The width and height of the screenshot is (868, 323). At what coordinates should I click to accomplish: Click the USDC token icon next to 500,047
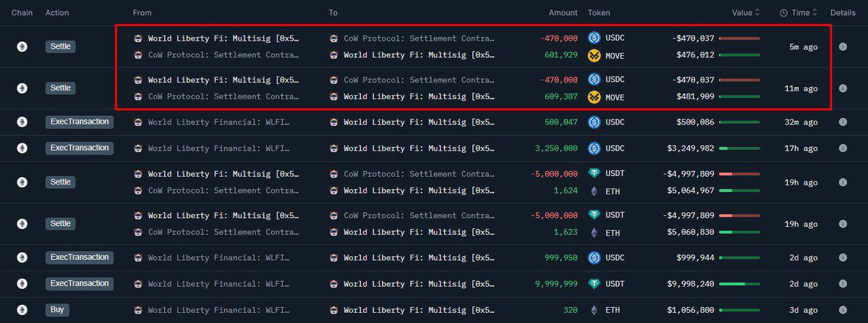coord(595,122)
